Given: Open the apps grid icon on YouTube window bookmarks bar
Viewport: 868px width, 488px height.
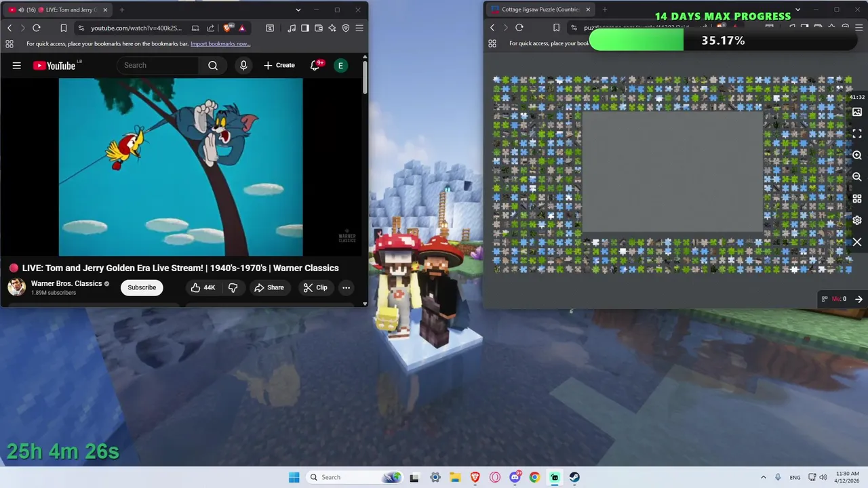Looking at the screenshot, I should tap(9, 43).
